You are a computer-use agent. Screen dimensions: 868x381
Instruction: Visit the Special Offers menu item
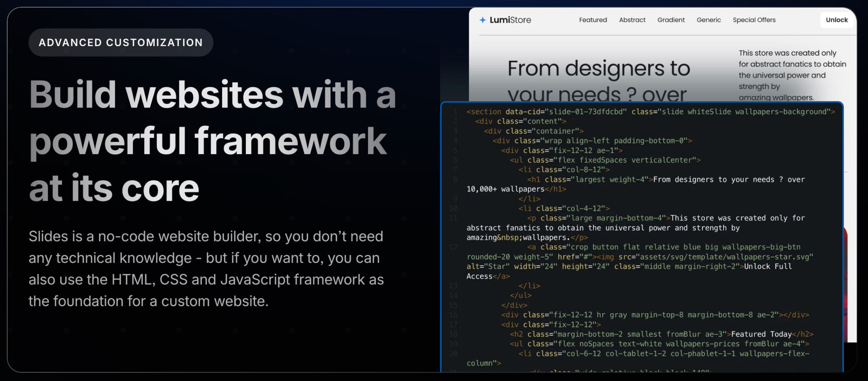754,20
